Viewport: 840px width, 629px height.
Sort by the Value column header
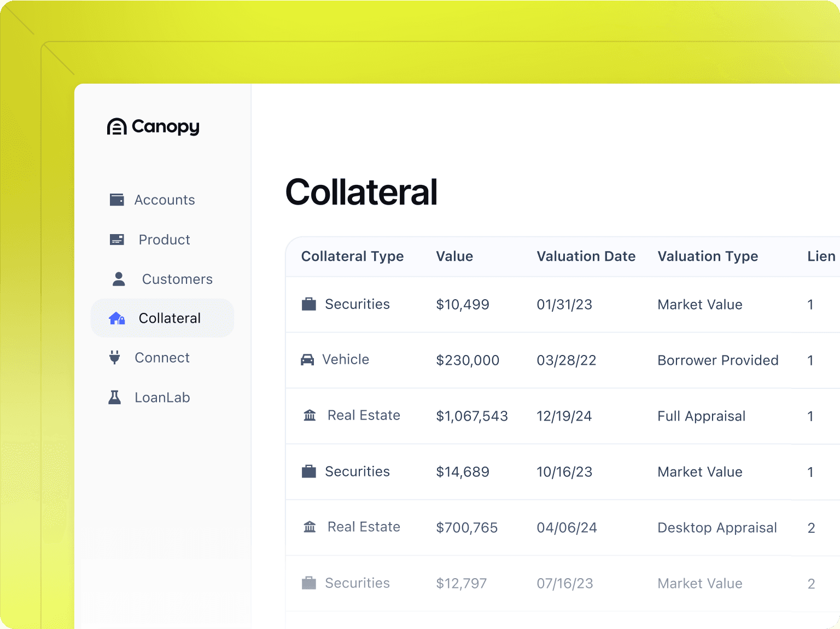454,256
